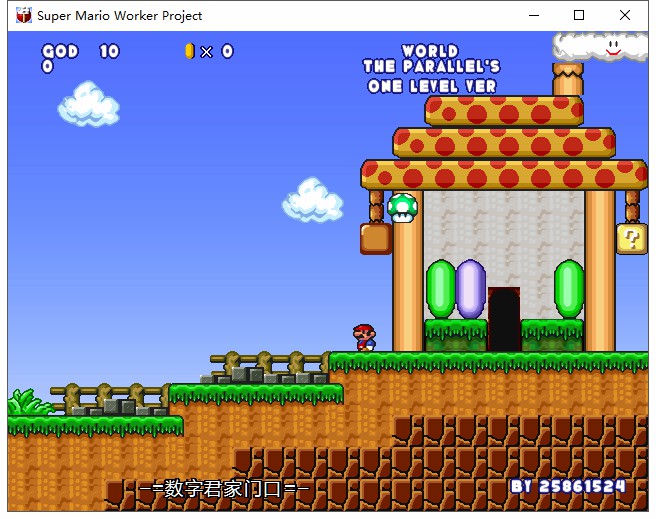Click the smiling face cloud
The image size is (656, 519).
(x=601, y=47)
